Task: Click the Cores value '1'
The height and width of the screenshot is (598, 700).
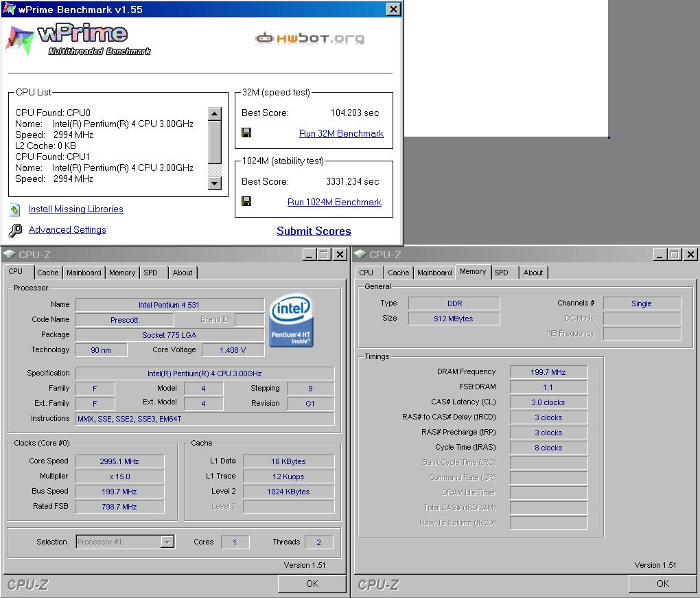Action: tap(235, 542)
